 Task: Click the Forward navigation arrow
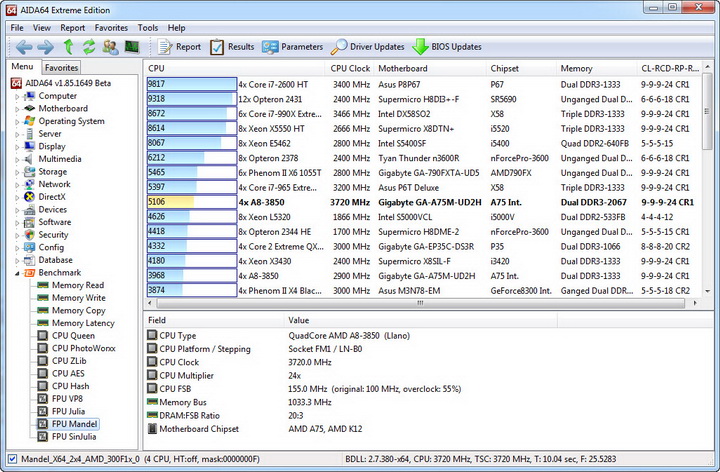(45, 47)
